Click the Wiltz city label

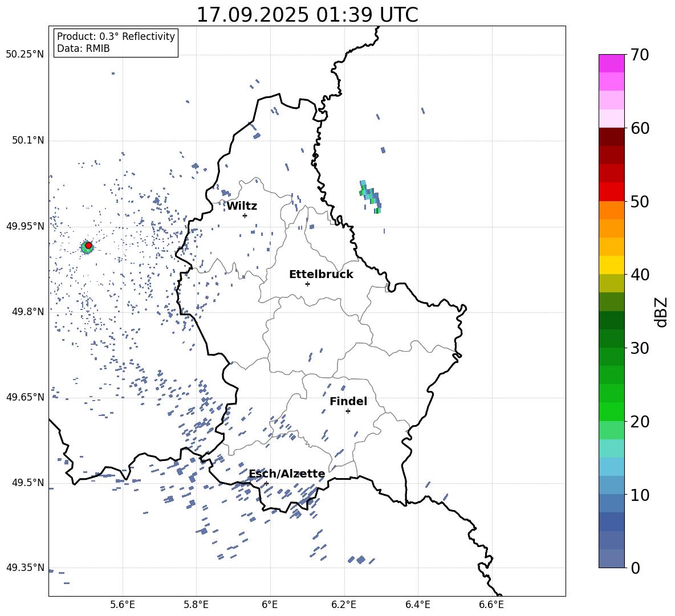242,206
